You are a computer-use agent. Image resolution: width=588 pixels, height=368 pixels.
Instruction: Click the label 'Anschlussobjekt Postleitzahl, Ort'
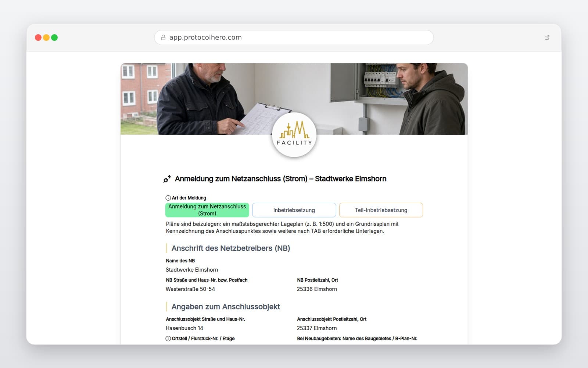332,319
